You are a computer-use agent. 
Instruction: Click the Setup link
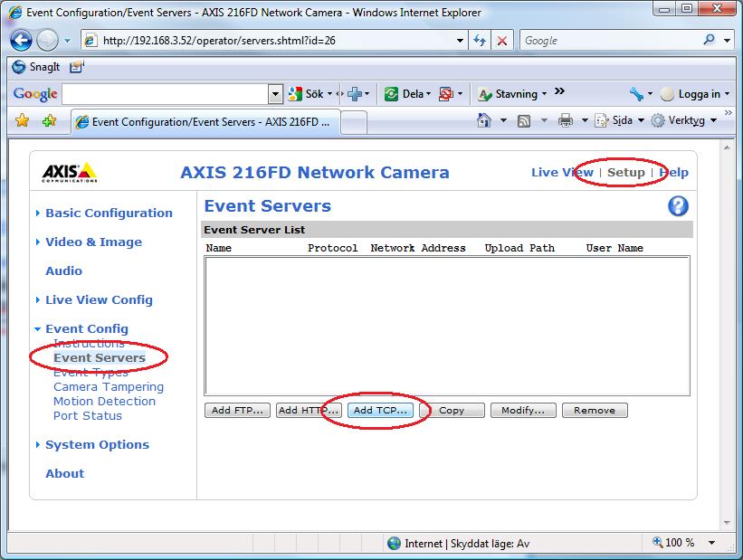point(626,173)
